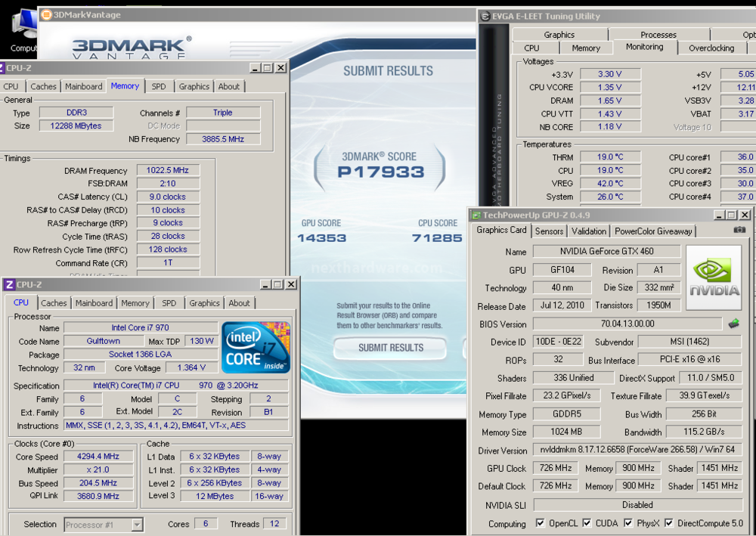
Task: Toggle the CUDA checkbox
Action: pos(587,523)
